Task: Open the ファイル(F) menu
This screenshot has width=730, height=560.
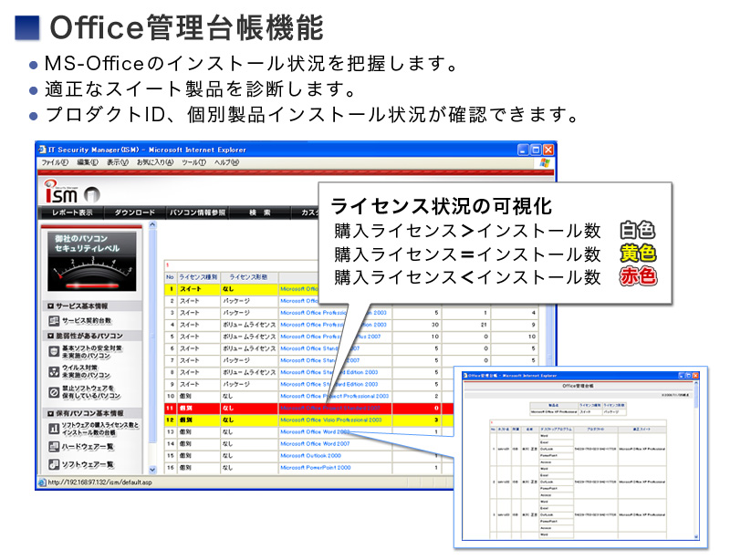Action: [55, 162]
